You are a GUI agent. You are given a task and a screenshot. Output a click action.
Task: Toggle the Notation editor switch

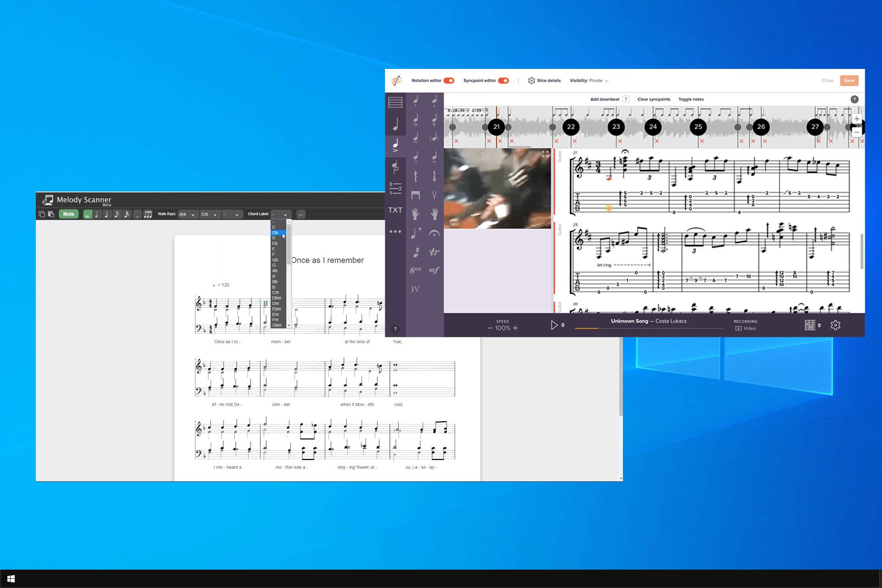tap(449, 80)
